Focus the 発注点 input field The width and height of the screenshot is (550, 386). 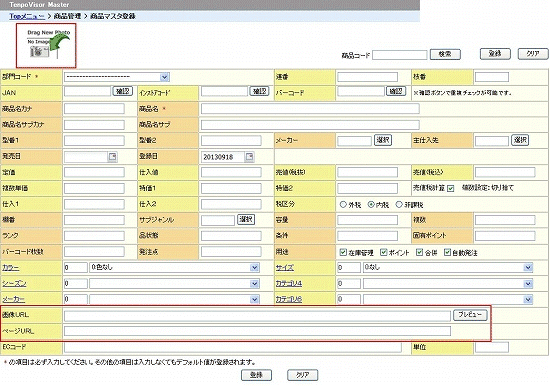231,252
